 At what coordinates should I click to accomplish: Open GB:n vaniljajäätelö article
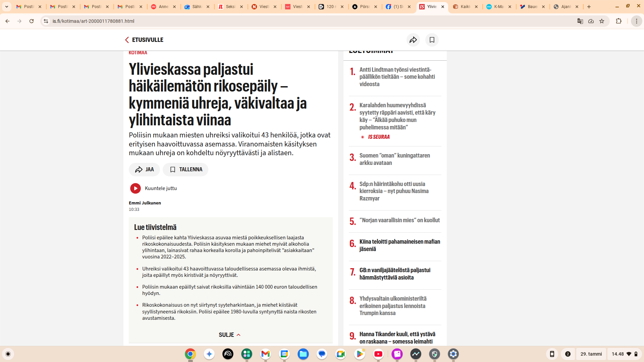395,274
